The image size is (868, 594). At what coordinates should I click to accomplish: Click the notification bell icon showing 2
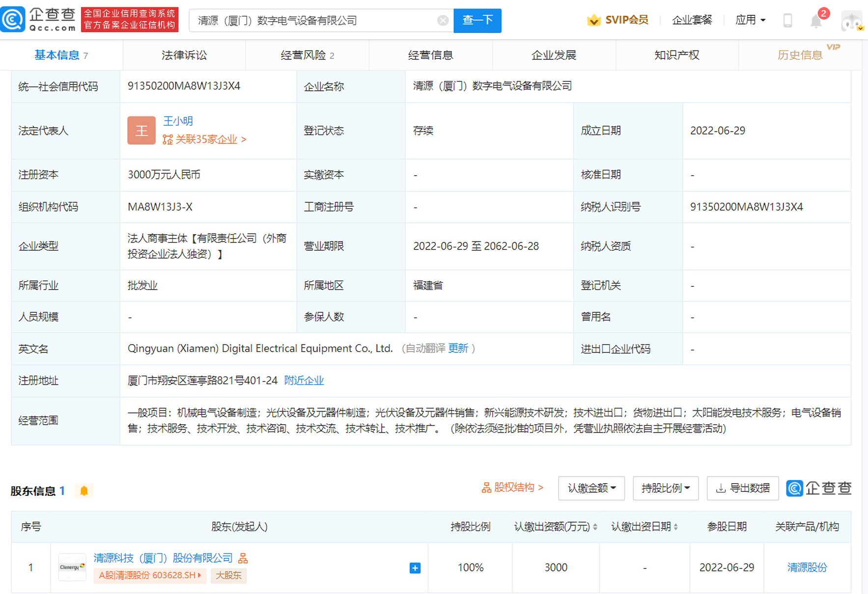tap(817, 20)
